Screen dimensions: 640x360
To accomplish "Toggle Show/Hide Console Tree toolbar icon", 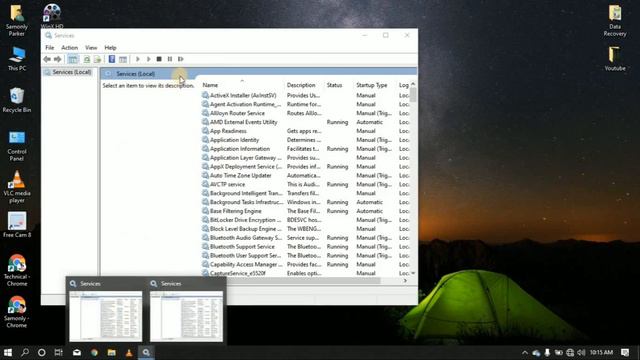I will point(73,59).
